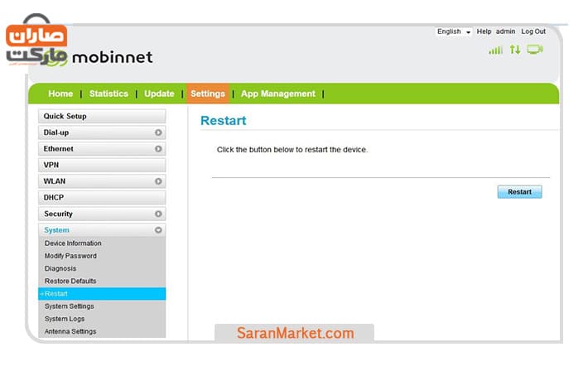Open the Update tab
This screenshot has height=366, width=588.
[159, 94]
